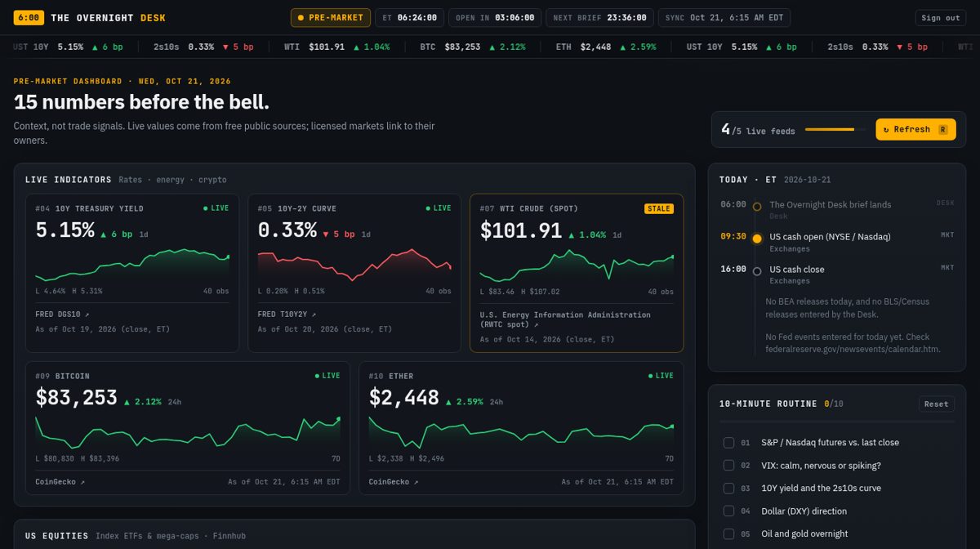
Task: Click the Ether sparkline chart
Action: (x=521, y=431)
